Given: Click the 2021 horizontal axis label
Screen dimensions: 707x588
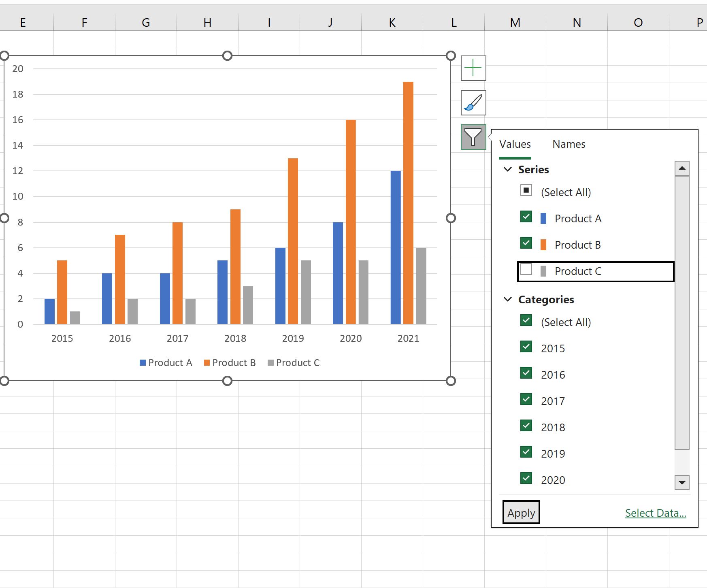Looking at the screenshot, I should [x=408, y=339].
